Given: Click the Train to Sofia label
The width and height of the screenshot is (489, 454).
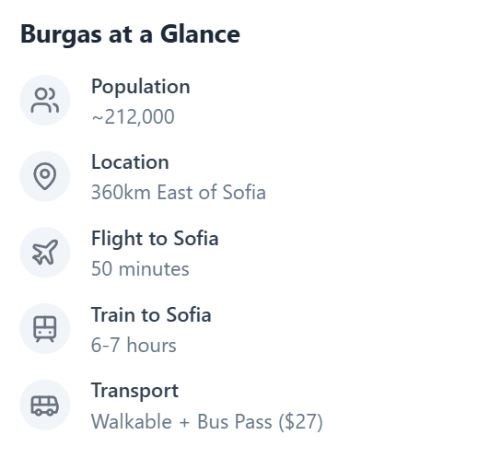Looking at the screenshot, I should 151,315.
